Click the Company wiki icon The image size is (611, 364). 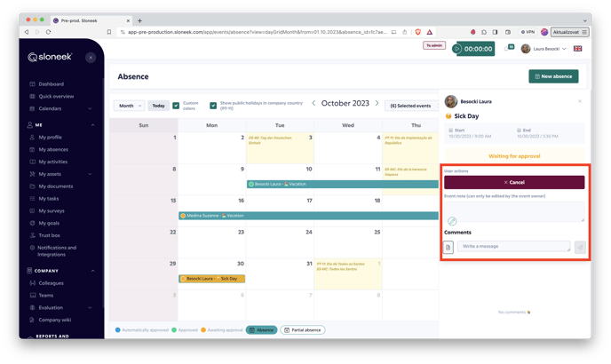click(x=32, y=320)
